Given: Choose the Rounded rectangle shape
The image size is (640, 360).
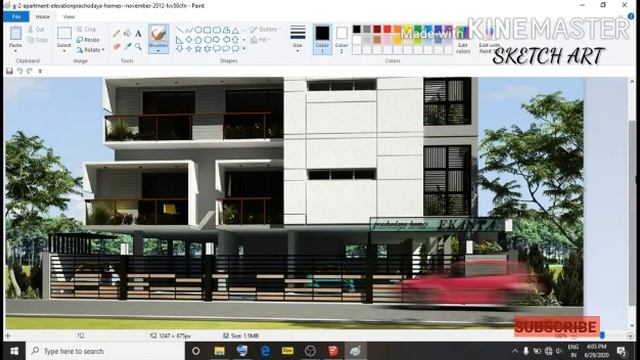Looking at the screenshot, I should click(x=217, y=30).
